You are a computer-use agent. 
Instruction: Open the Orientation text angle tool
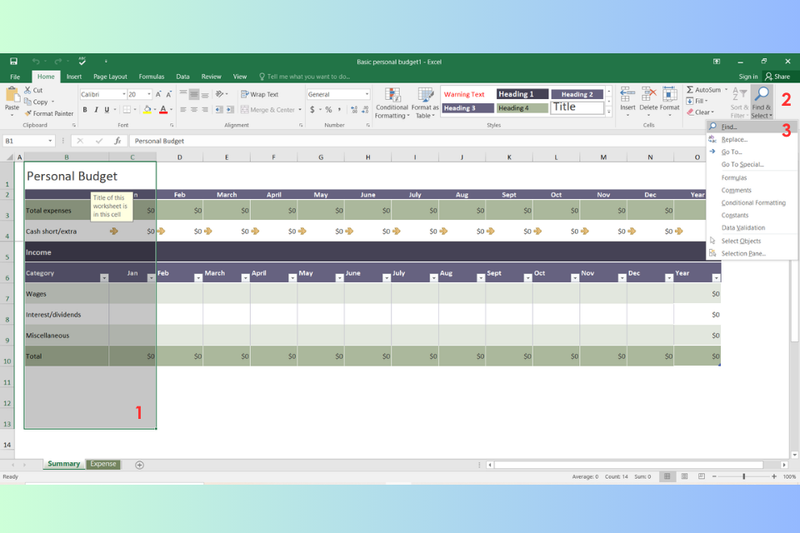point(220,94)
